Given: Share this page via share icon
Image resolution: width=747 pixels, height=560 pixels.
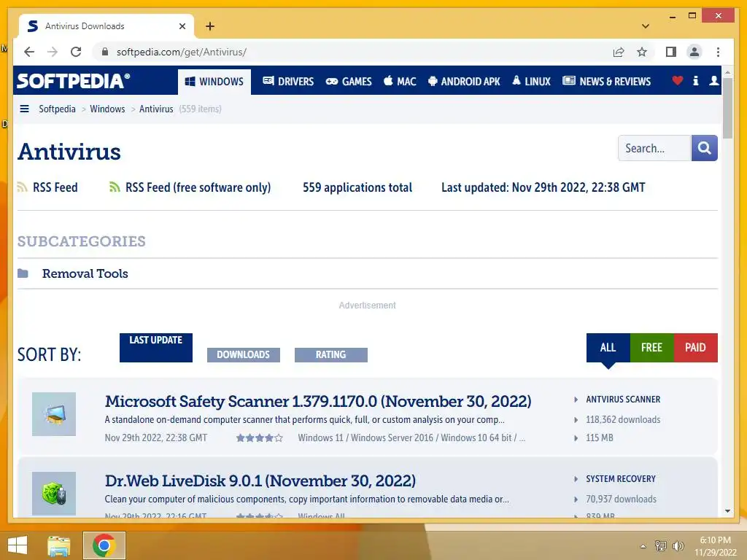Looking at the screenshot, I should coord(619,52).
